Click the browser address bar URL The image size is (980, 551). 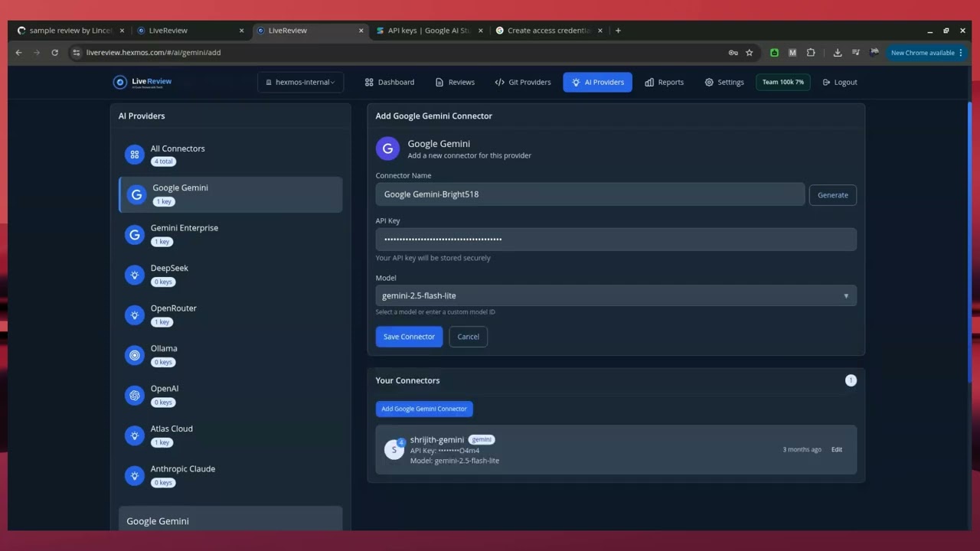point(153,53)
